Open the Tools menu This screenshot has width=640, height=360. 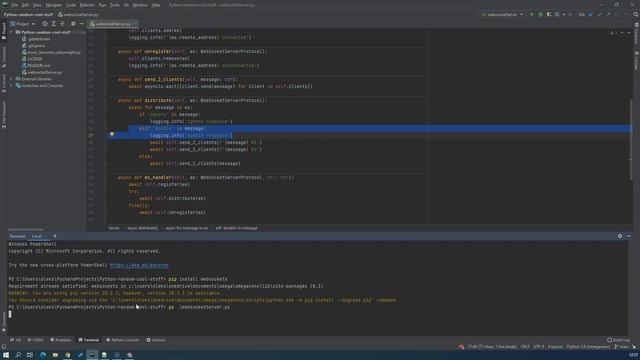(x=115, y=5)
